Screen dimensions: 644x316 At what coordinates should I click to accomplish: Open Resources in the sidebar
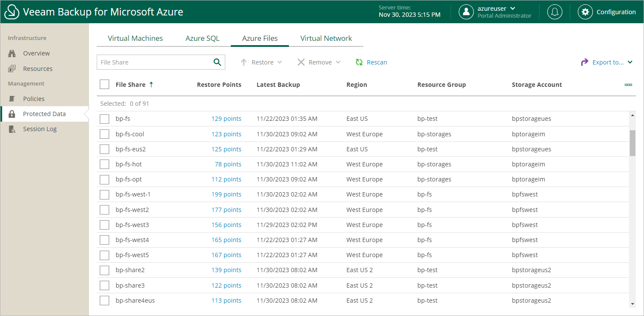tap(38, 69)
